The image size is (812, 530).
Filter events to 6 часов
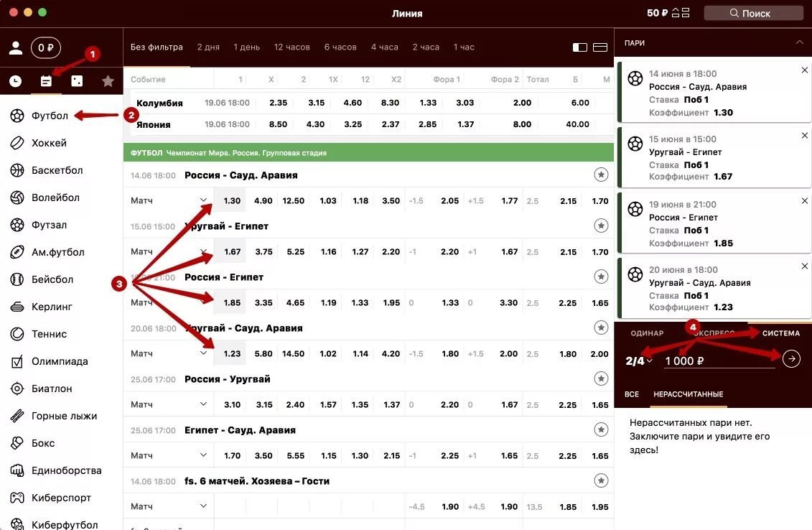click(340, 47)
